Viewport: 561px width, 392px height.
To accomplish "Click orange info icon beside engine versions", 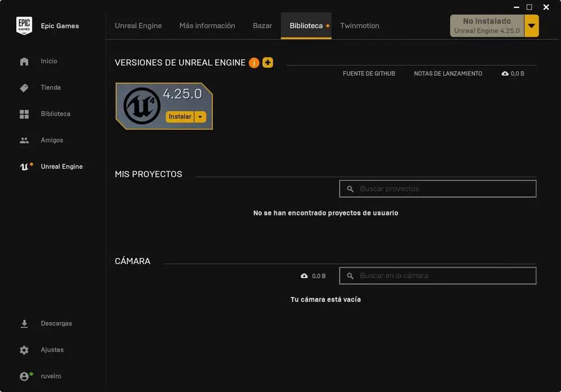I will coord(254,63).
